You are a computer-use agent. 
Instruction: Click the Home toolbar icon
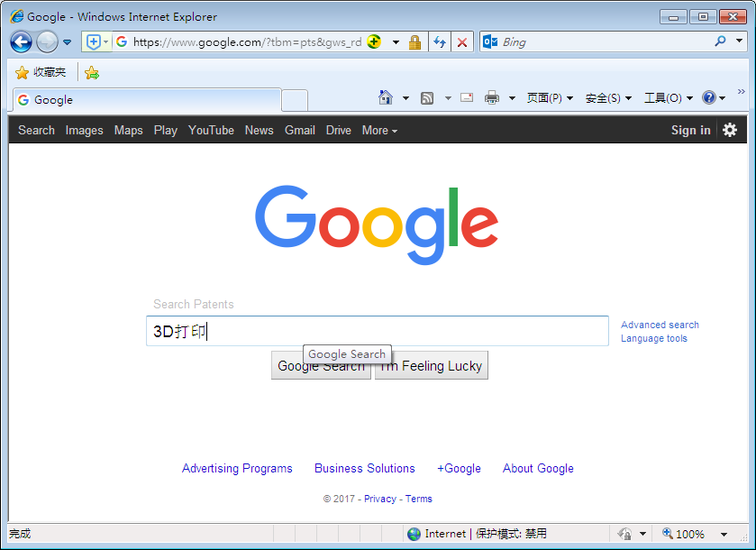(386, 97)
